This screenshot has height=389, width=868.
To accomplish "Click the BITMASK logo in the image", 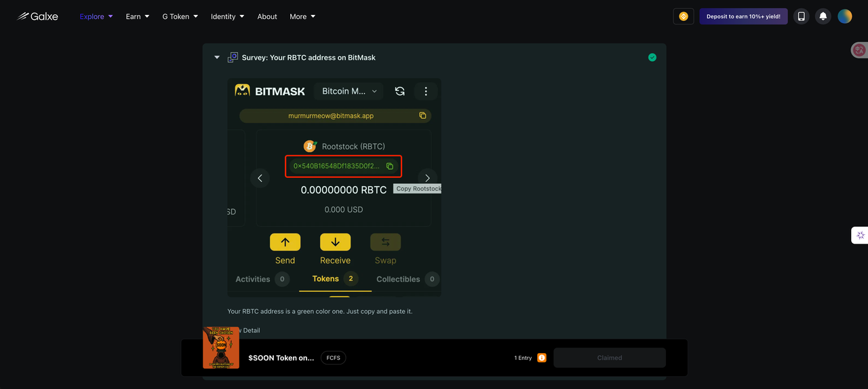I will [x=270, y=91].
